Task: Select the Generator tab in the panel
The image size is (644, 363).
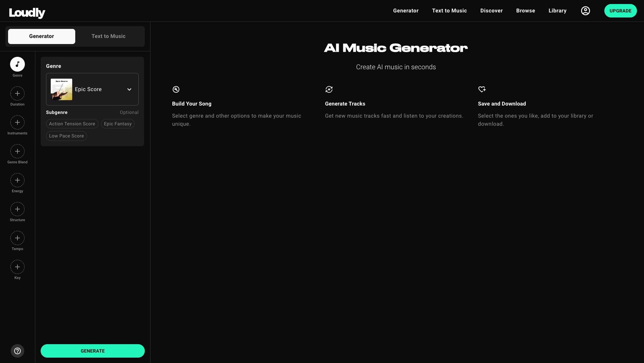Action: 41,36
